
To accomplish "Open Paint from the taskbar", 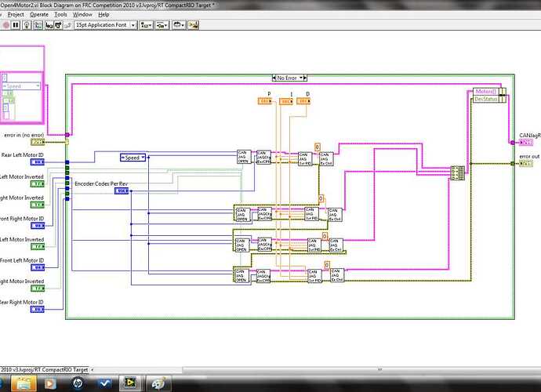I will (158, 383).
